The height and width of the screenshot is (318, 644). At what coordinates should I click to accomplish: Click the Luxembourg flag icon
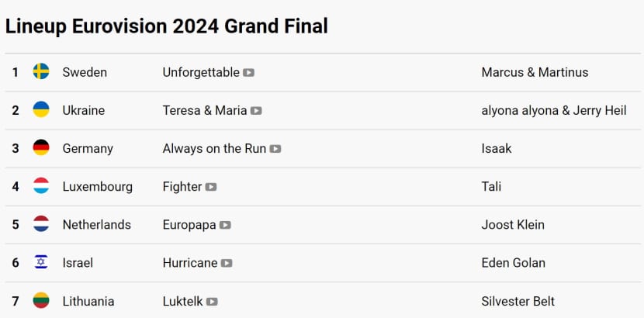pos(41,186)
